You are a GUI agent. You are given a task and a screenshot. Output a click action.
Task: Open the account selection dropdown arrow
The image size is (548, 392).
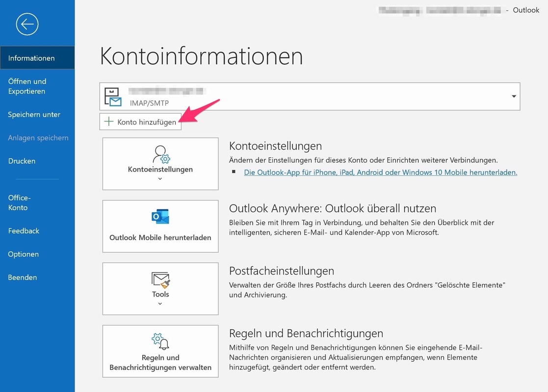(x=514, y=97)
